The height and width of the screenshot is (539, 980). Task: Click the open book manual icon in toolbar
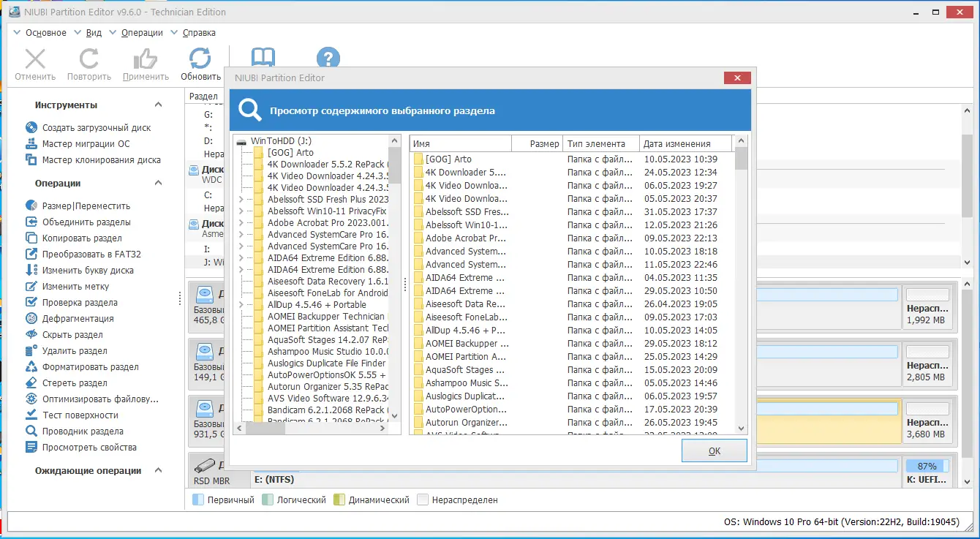click(x=263, y=59)
